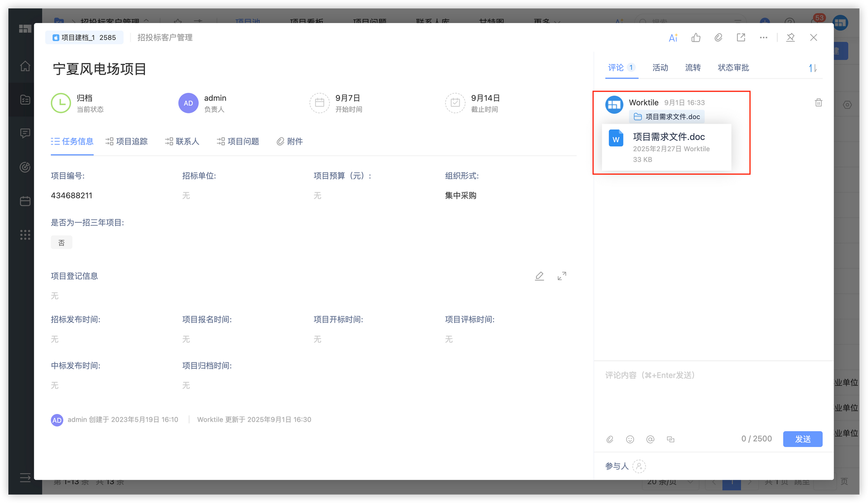
Task: Click the 发送 button
Action: coord(802,439)
